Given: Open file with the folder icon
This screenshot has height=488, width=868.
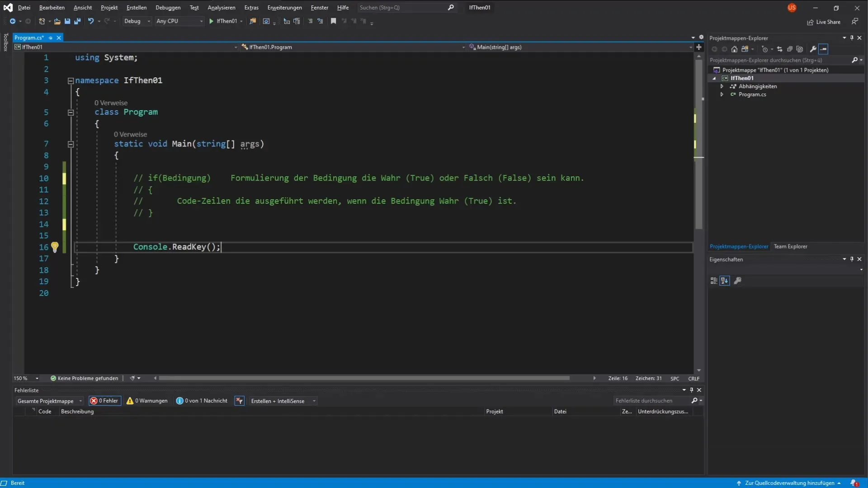Looking at the screenshot, I should 57,21.
